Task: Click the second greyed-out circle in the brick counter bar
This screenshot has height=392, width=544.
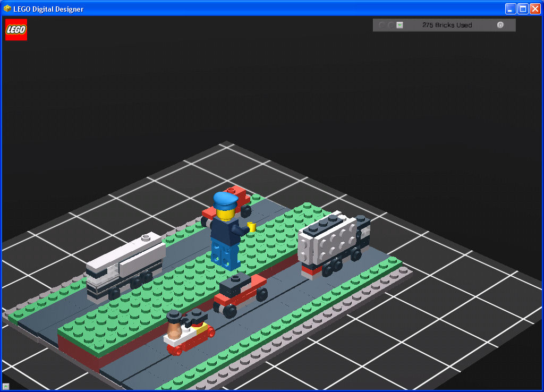Action: click(x=391, y=25)
